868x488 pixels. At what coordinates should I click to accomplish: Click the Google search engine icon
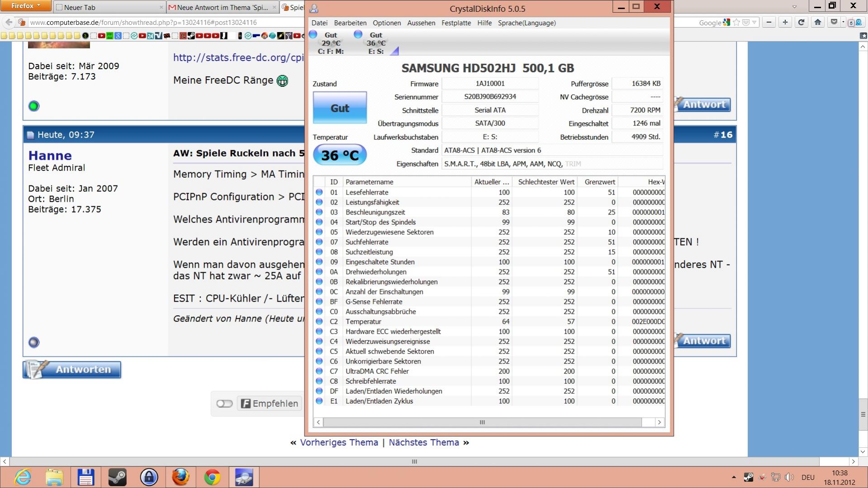pyautogui.click(x=726, y=22)
